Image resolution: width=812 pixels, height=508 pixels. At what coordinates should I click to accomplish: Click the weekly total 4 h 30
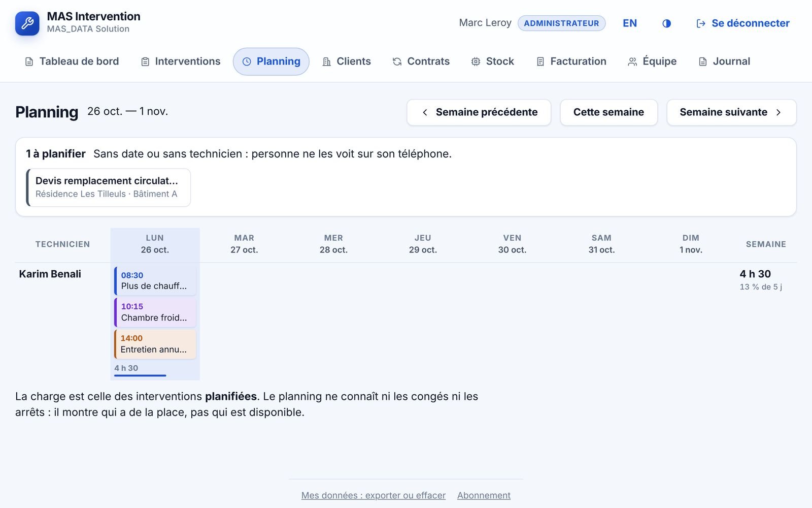pyautogui.click(x=755, y=274)
